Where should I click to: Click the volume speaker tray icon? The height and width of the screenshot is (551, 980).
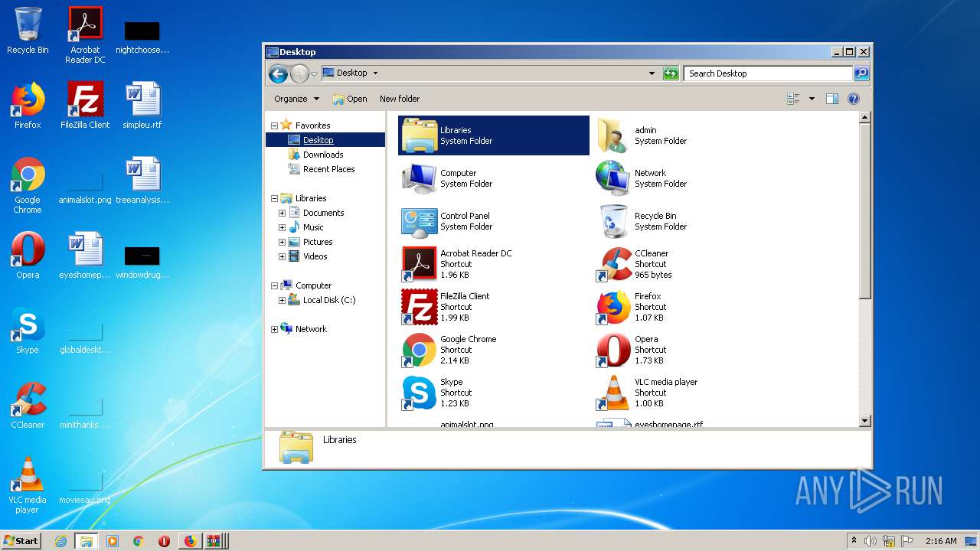(x=870, y=541)
